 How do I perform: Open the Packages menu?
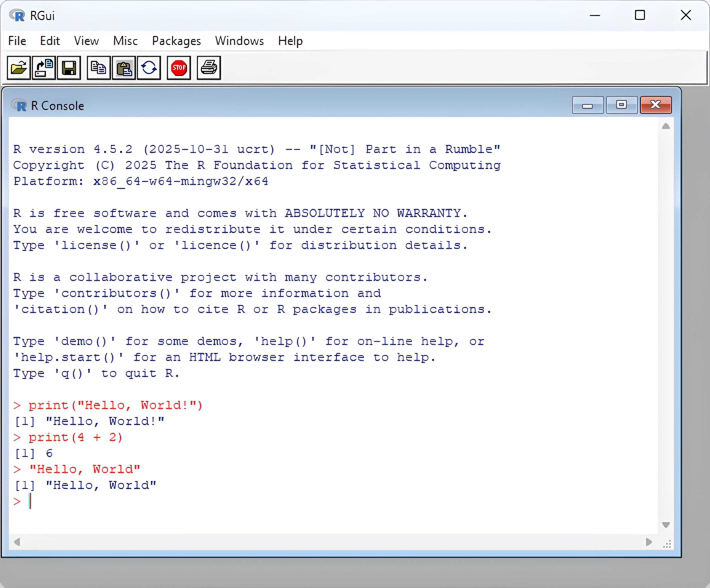pyautogui.click(x=176, y=41)
